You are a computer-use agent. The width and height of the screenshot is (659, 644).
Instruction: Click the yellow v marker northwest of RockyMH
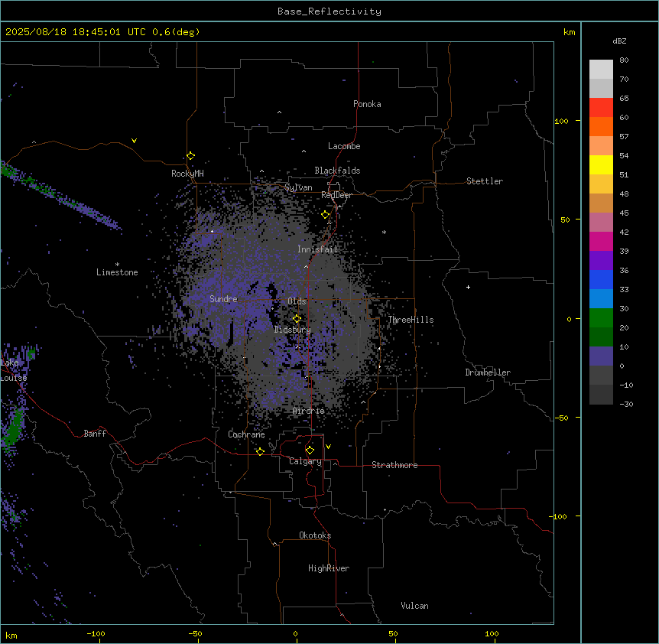(134, 141)
